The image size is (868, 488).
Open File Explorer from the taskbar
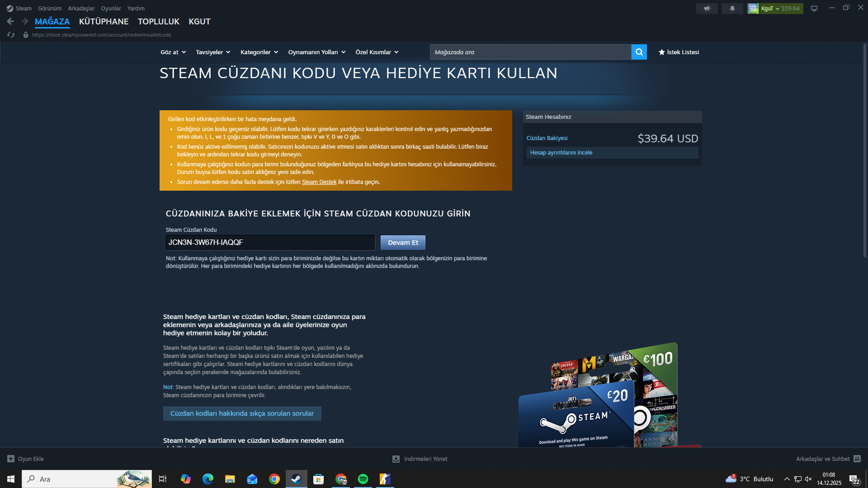click(x=230, y=479)
